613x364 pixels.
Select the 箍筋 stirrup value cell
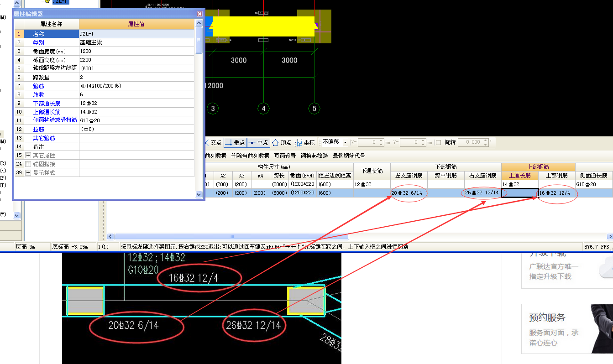point(137,86)
